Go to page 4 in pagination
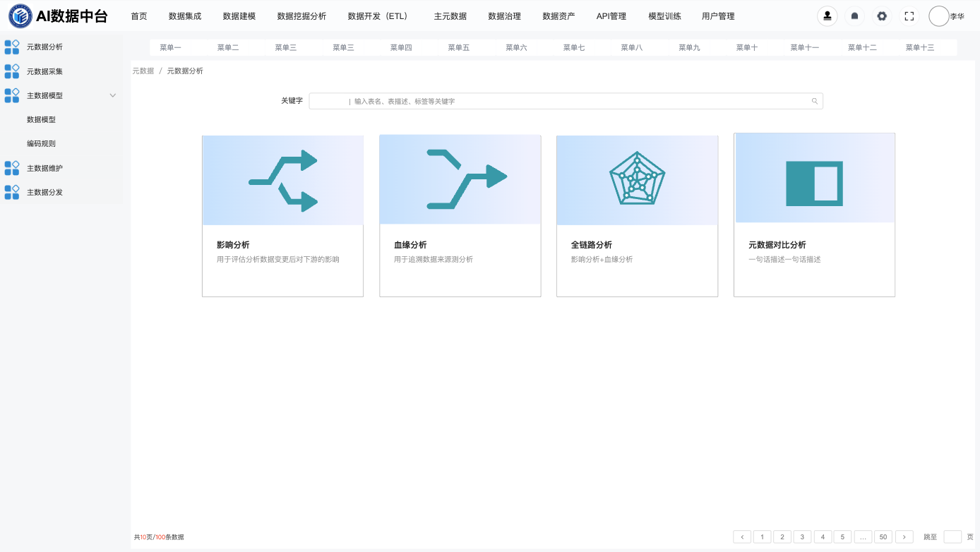980x552 pixels. click(823, 537)
